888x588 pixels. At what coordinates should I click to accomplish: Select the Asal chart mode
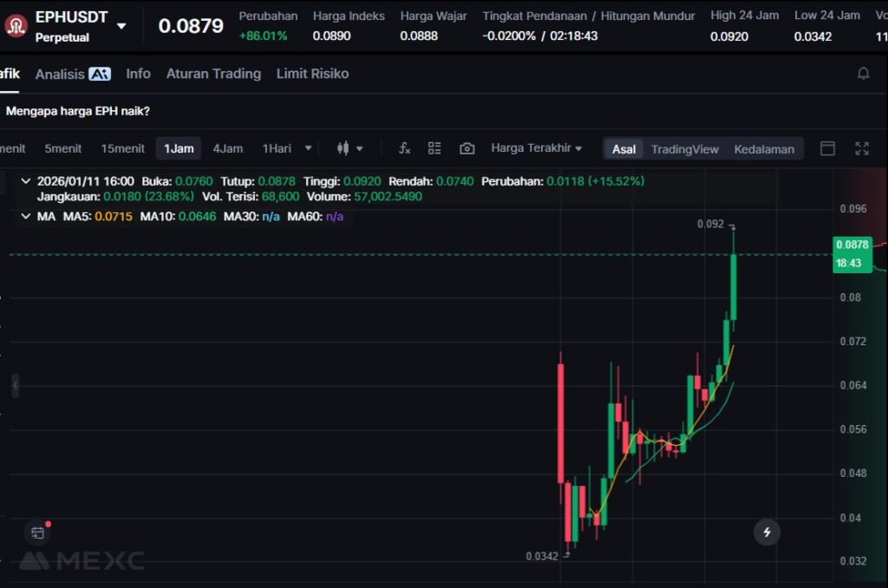click(624, 149)
